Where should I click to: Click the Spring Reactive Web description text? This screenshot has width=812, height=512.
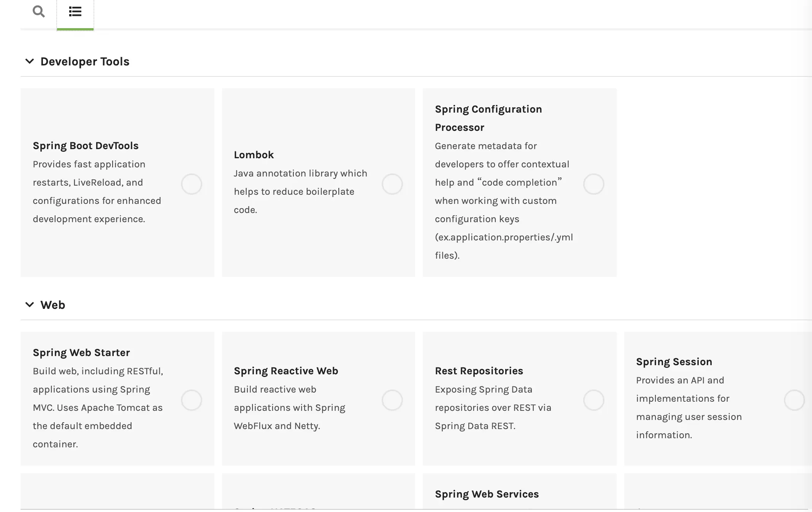pos(289,407)
